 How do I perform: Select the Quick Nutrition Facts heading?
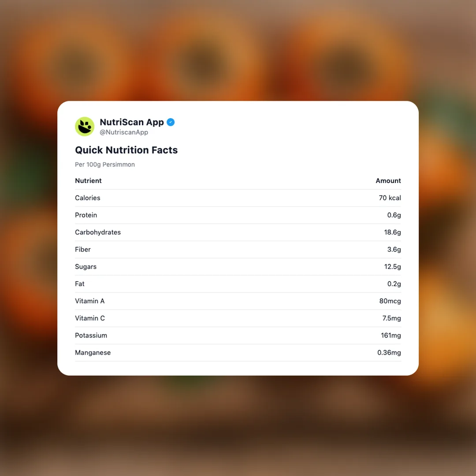[x=126, y=150]
